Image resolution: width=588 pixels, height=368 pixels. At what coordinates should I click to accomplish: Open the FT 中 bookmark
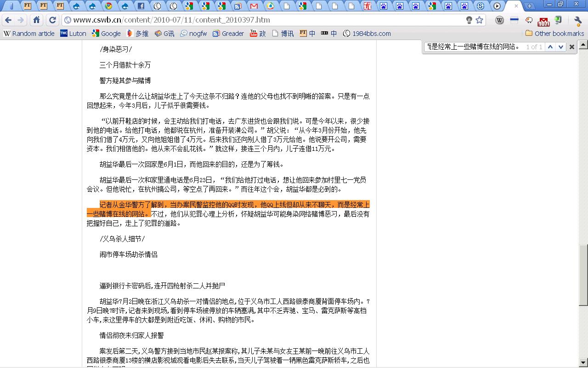pos(308,34)
